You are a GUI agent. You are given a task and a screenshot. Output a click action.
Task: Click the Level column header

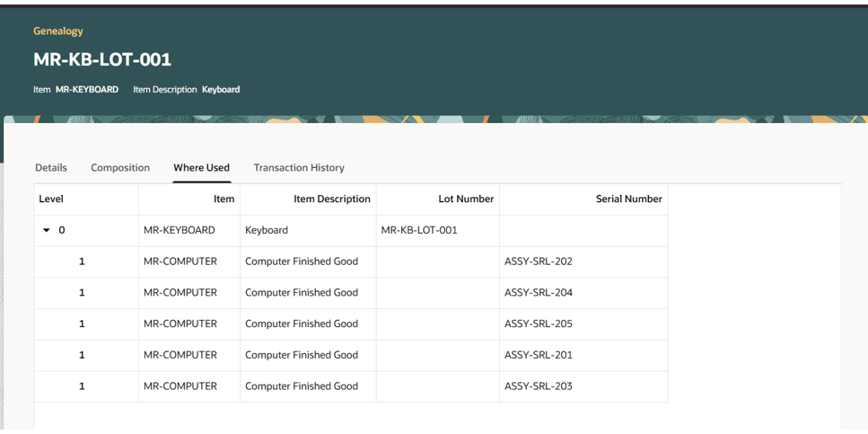pos(51,199)
